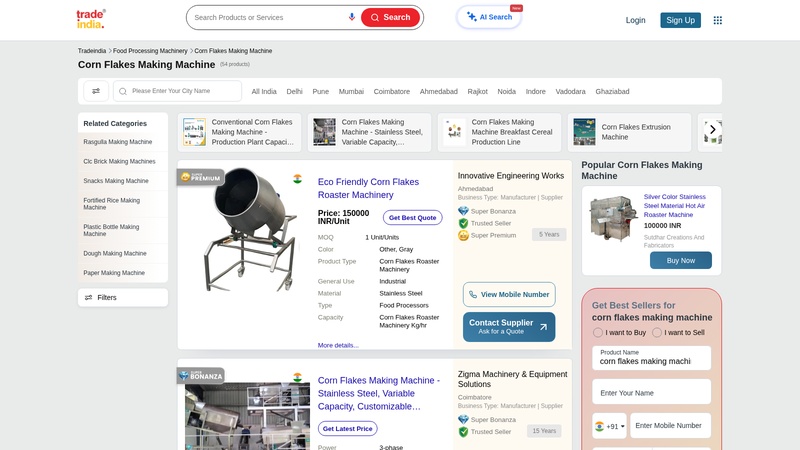The image size is (800, 450).
Task: Filter by Rajkot location
Action: pos(478,92)
